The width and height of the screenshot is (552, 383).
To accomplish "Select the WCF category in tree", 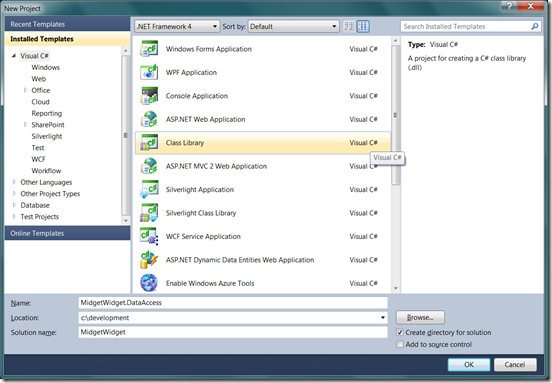I will (x=38, y=159).
